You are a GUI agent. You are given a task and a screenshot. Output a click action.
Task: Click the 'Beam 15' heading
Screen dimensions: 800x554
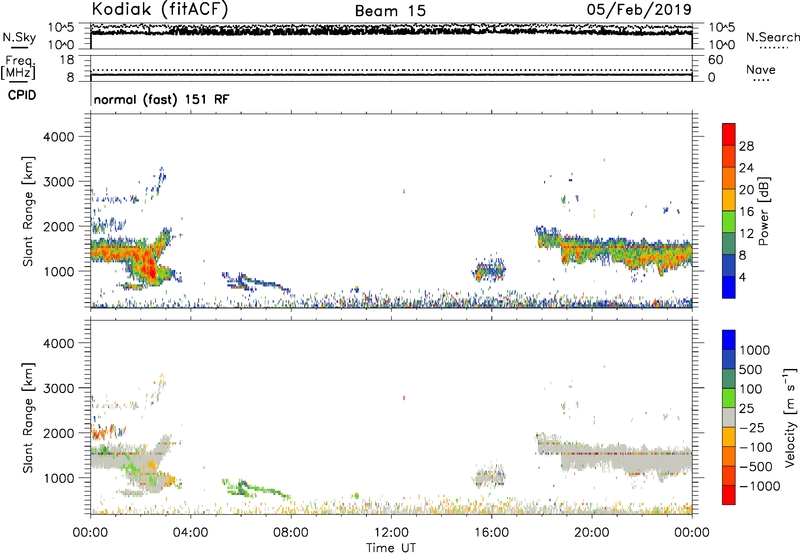click(390, 11)
